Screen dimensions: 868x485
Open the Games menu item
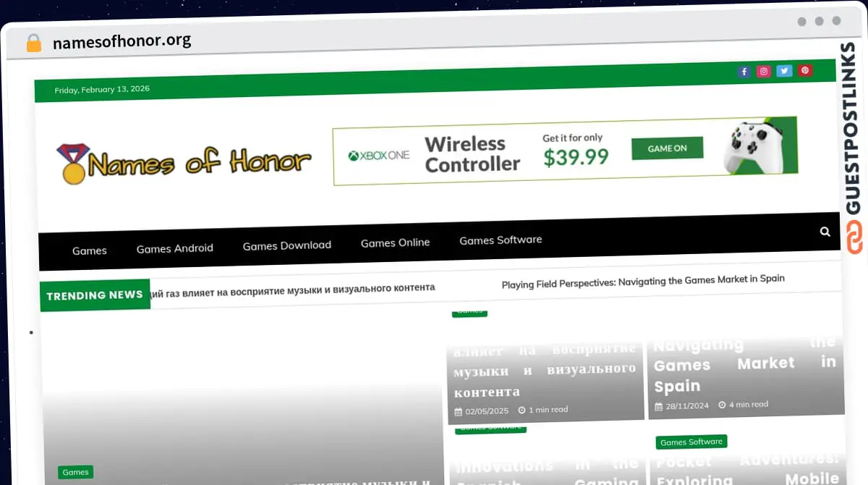click(90, 250)
